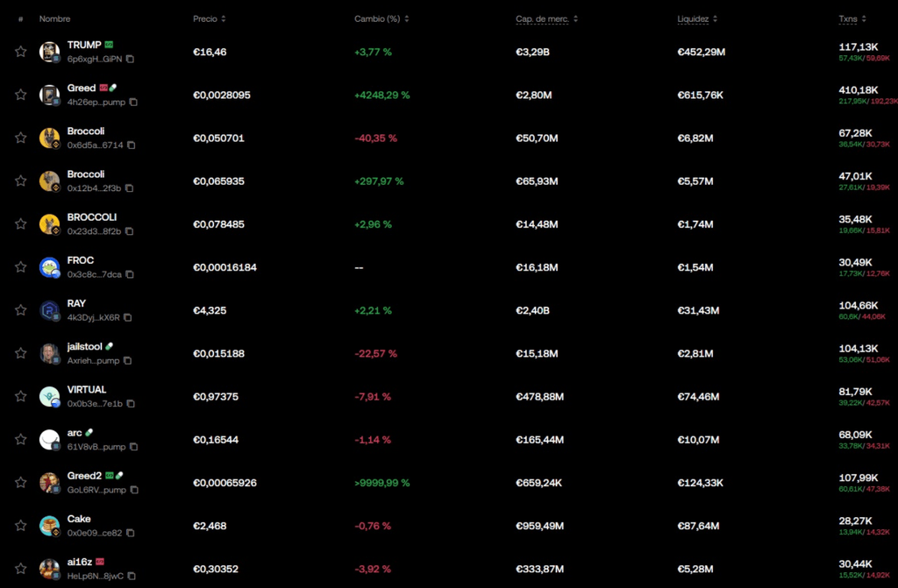898x588 pixels.
Task: Favorite the TRUMP token via its star
Action: (x=20, y=51)
